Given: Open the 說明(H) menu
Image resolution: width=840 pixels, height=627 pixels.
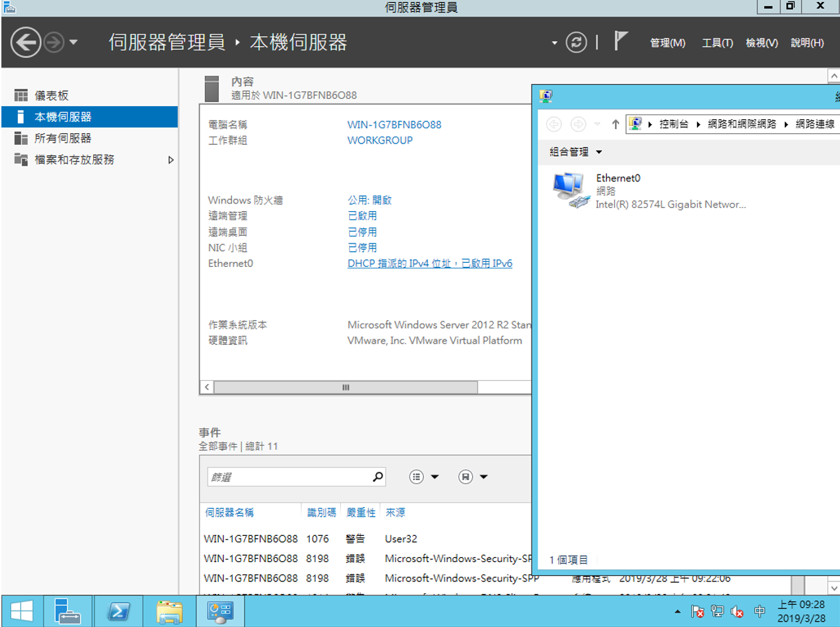Looking at the screenshot, I should click(807, 43).
